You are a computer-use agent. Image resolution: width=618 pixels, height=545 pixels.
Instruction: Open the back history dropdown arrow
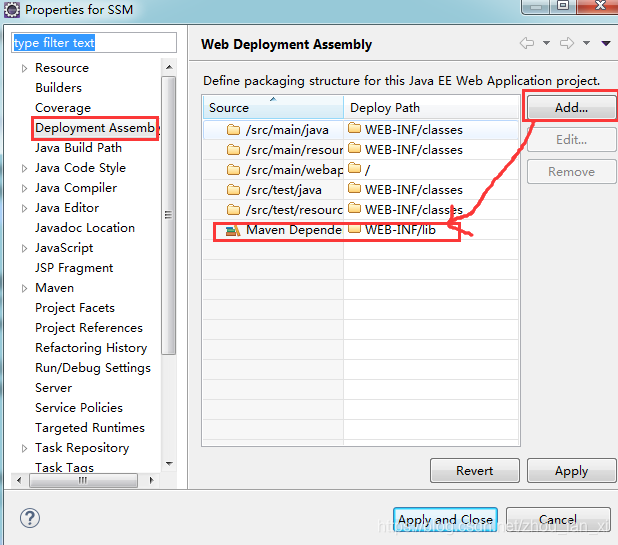point(546,43)
